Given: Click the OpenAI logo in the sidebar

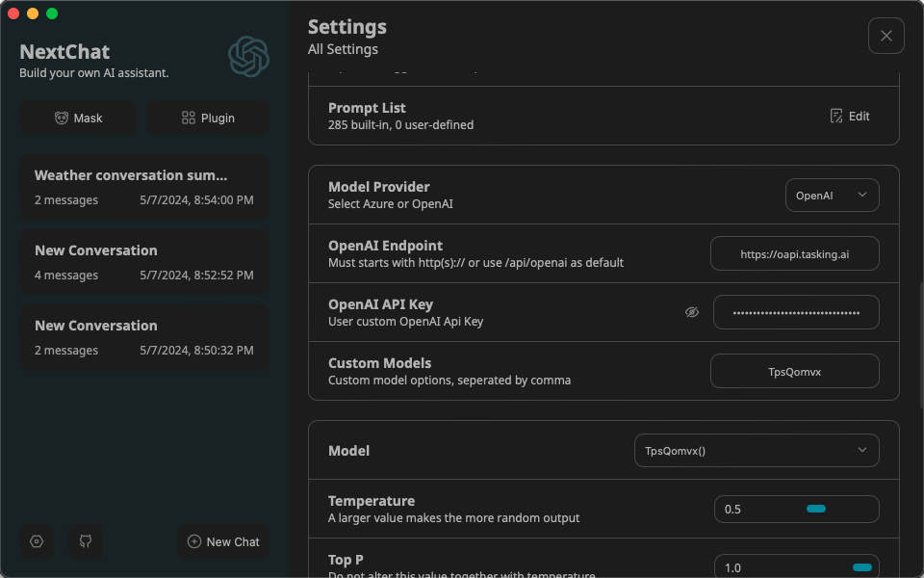Looking at the screenshot, I should 247,56.
